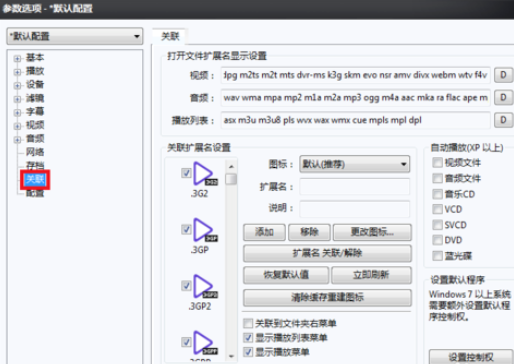Expand the 基本 tree node
514x364 pixels.
click(17, 59)
